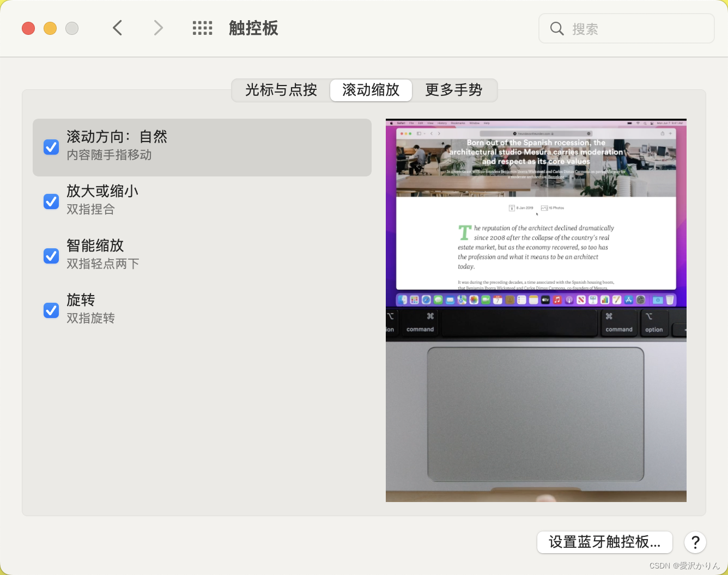
Task: Focus the 搜索 search field
Action: tap(627, 28)
